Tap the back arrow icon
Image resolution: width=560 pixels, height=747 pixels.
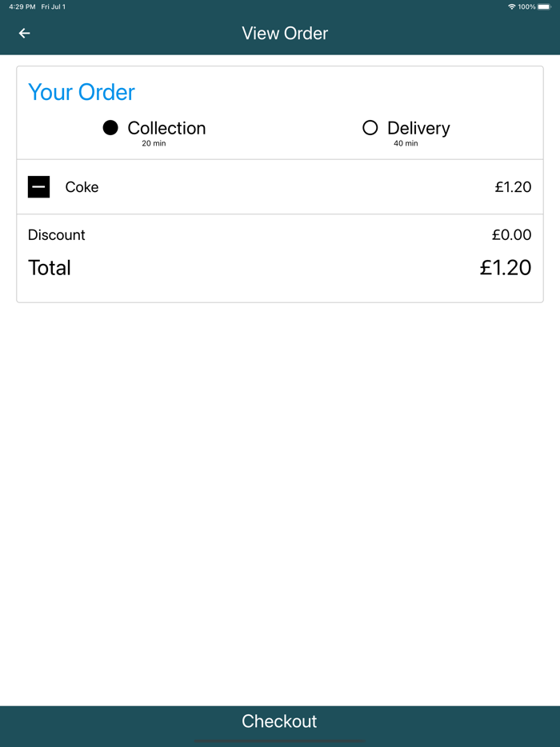tap(23, 33)
